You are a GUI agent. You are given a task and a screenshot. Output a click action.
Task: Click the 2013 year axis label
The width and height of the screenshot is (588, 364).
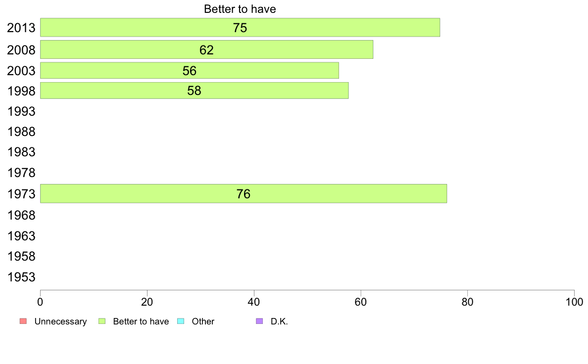click(21, 28)
